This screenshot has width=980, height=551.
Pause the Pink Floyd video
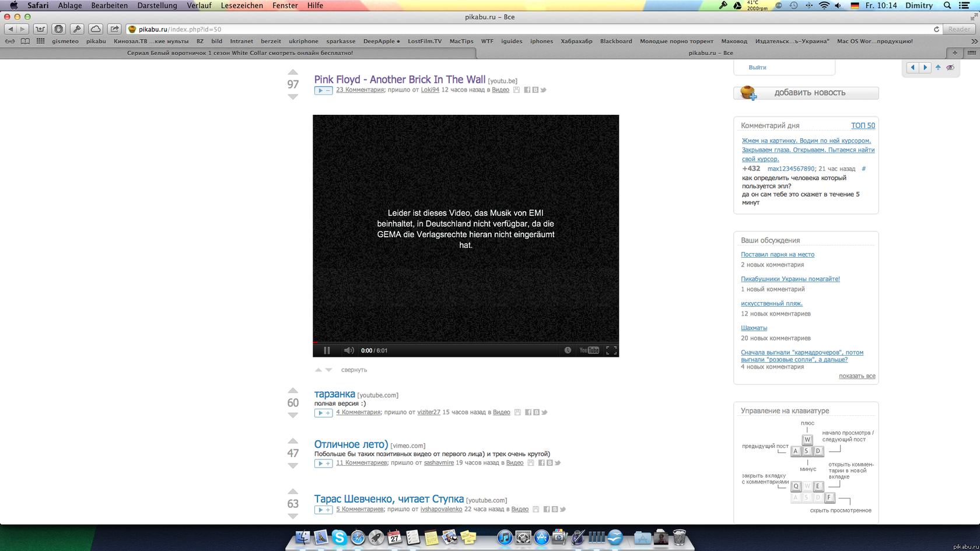click(327, 350)
